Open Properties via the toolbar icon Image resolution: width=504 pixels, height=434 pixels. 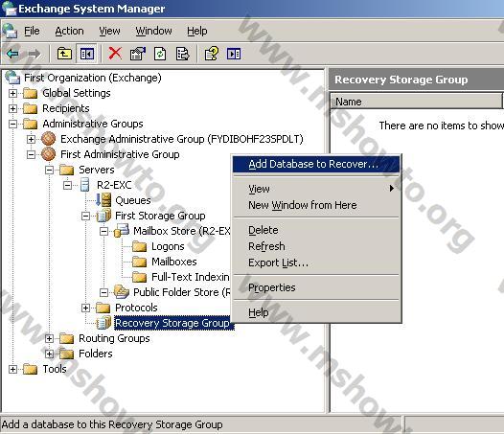138,54
